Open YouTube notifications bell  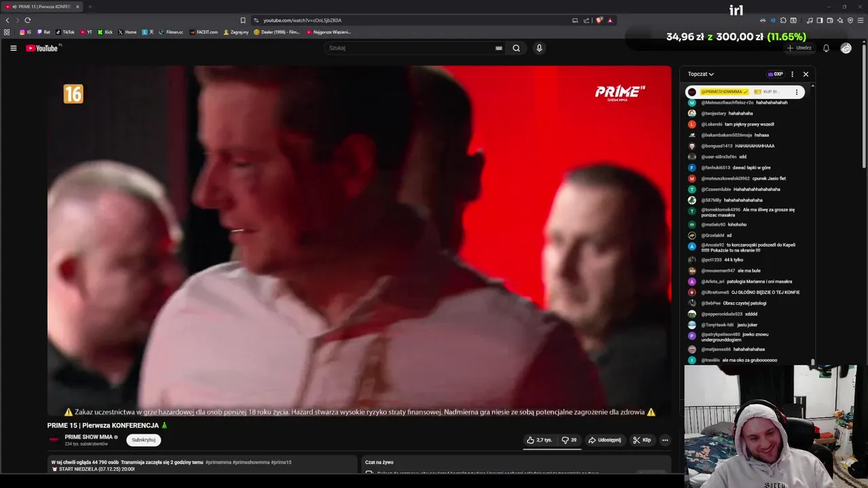[826, 48]
